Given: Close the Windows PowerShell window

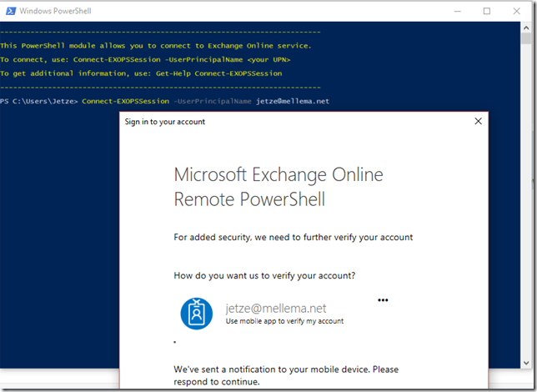Looking at the screenshot, I should tap(516, 12).
